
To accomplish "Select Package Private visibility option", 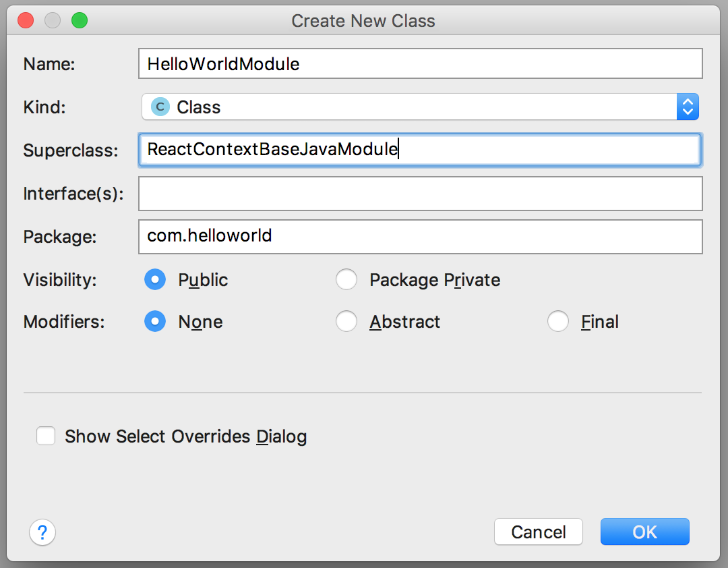I will coord(346,280).
